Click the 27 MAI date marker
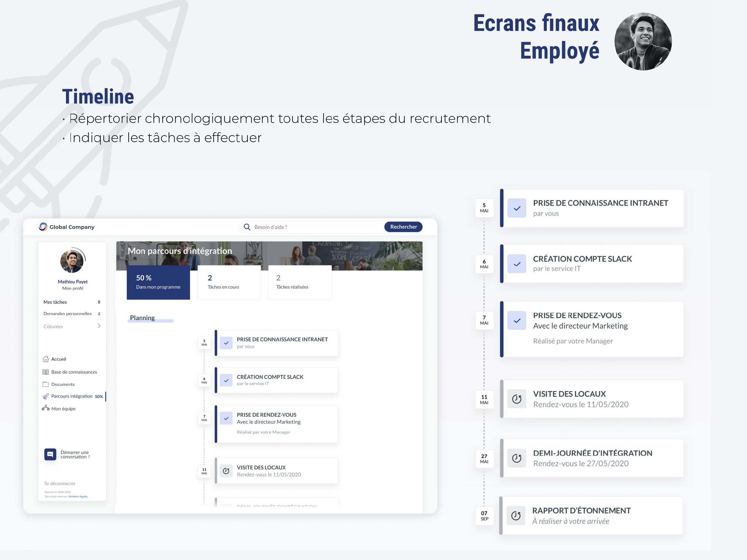This screenshot has height=560, width=747. coord(484,459)
